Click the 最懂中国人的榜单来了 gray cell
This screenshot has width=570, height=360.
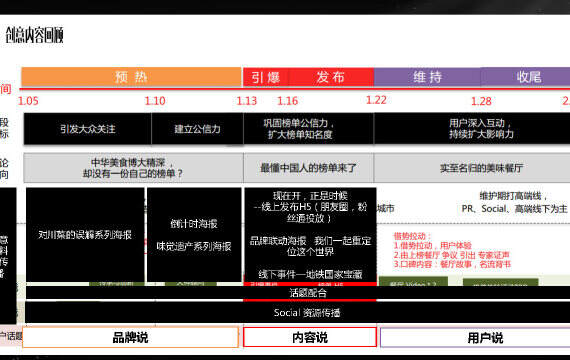[308, 168]
